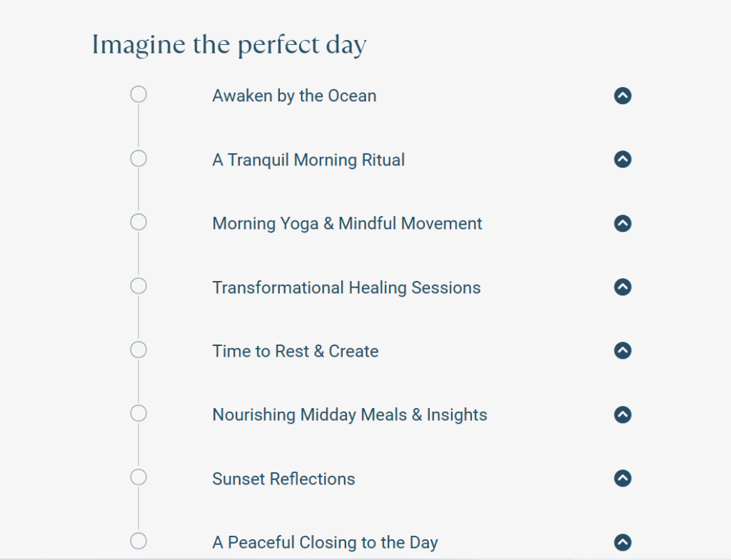Select timeline circle for Awaken by the Ocean

[x=138, y=94]
